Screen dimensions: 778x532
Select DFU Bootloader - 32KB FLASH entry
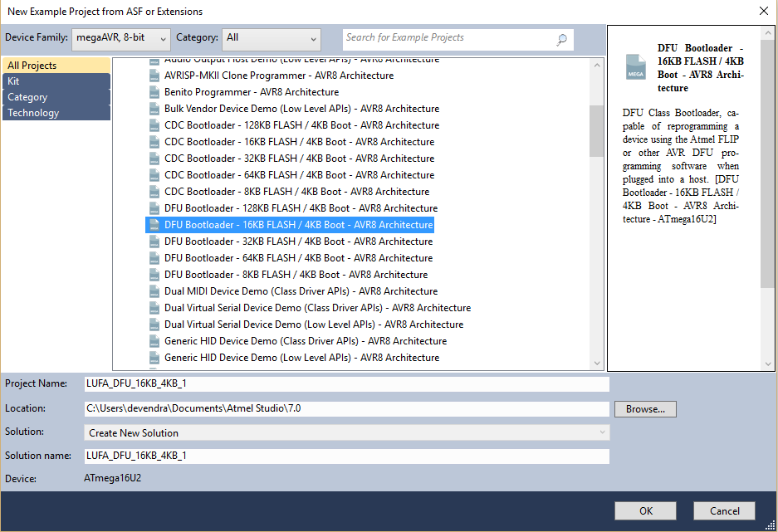(299, 242)
